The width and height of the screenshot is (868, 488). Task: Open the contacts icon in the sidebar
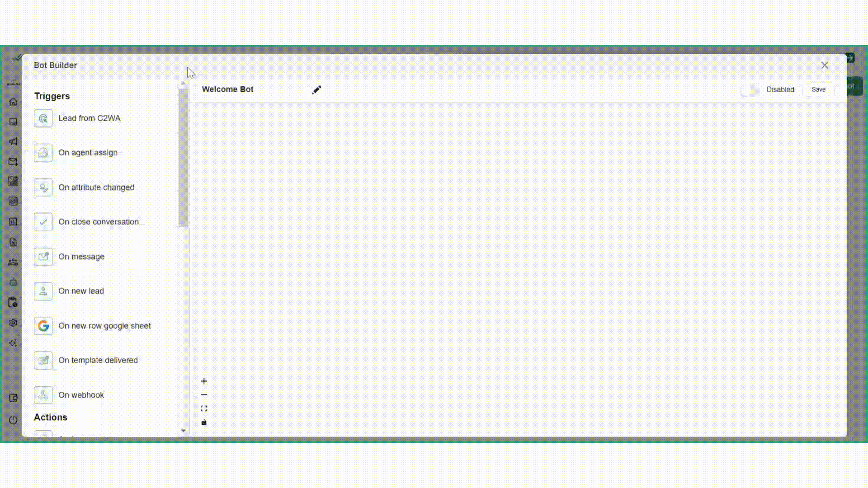click(13, 262)
